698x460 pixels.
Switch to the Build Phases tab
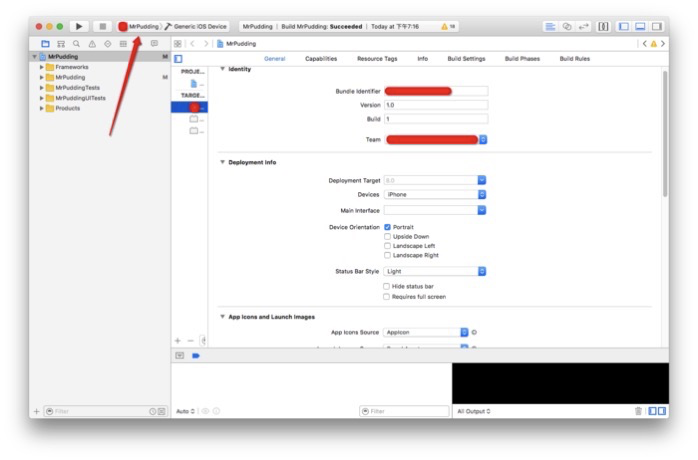(522, 59)
